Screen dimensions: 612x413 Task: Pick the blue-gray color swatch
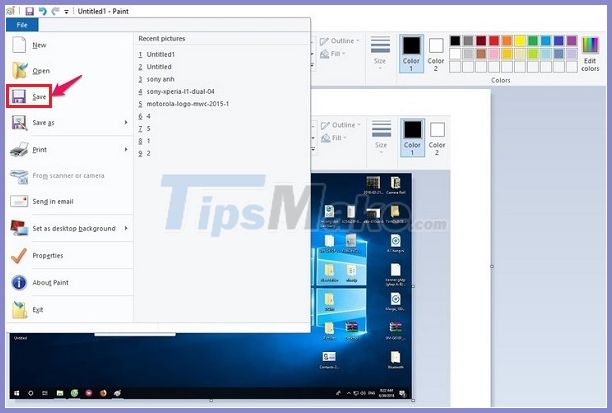coord(559,53)
